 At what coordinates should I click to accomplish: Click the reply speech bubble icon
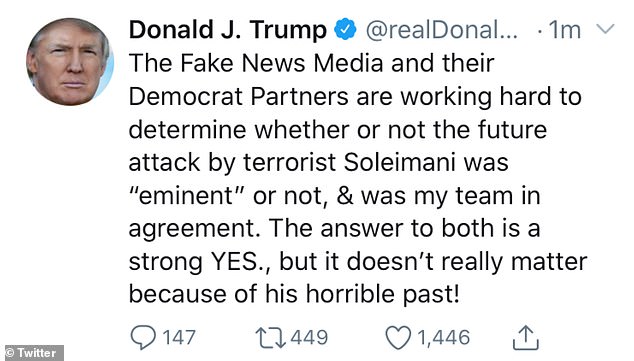[143, 337]
